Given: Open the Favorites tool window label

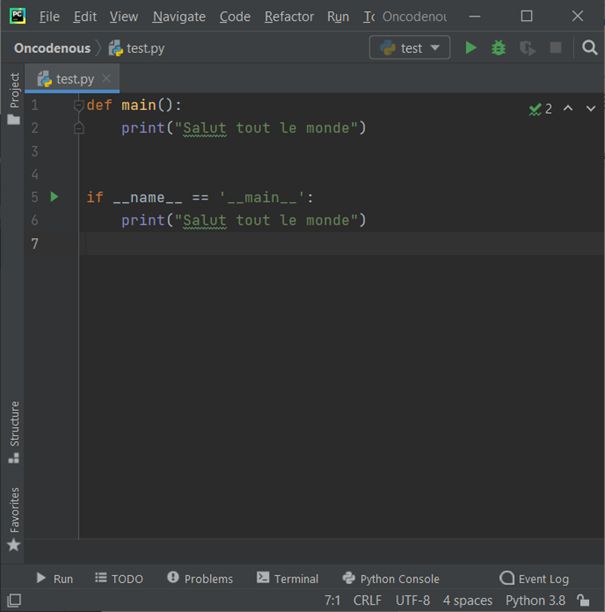Looking at the screenshot, I should [x=14, y=510].
